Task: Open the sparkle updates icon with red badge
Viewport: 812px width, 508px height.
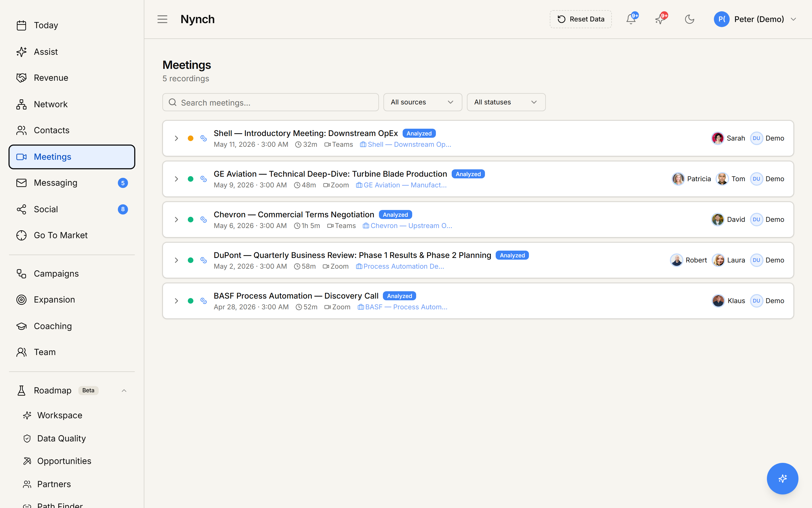Action: [x=660, y=19]
